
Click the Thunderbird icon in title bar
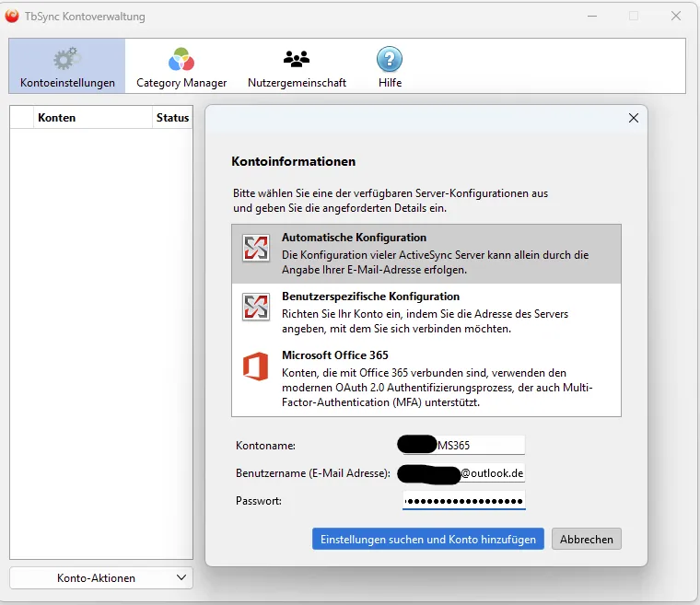point(12,16)
